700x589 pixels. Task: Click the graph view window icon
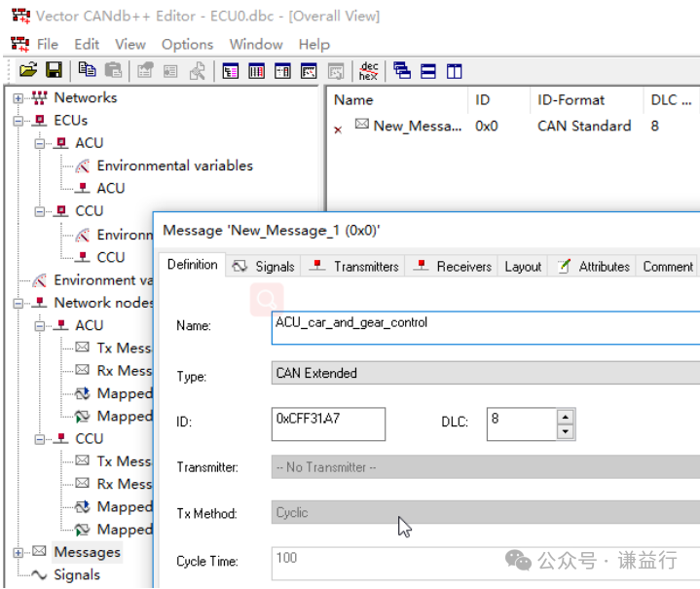tap(309, 71)
